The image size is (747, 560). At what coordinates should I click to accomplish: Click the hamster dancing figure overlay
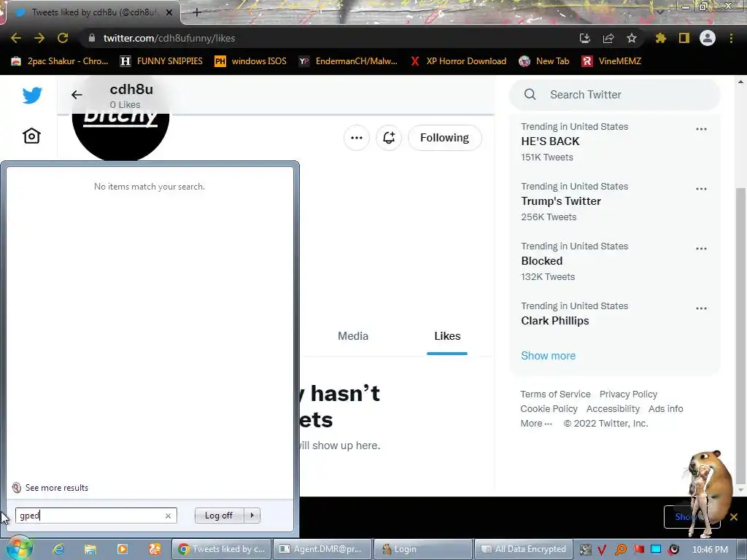708,493
